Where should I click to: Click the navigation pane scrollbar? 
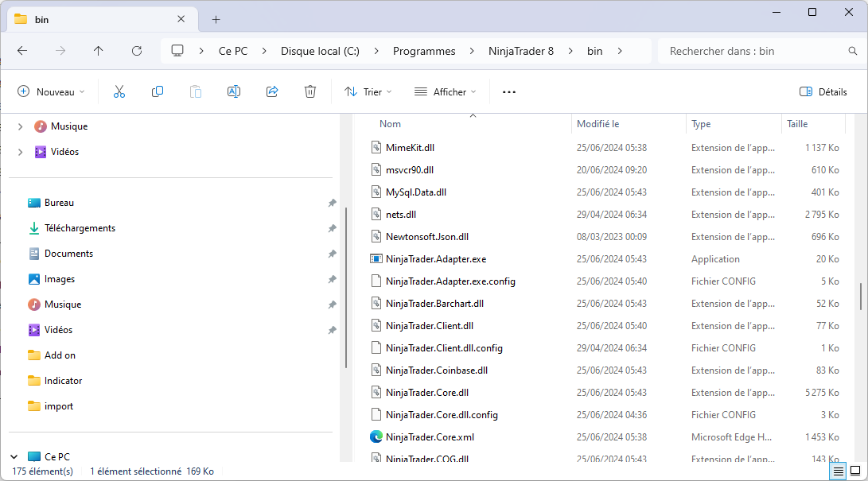click(x=346, y=288)
